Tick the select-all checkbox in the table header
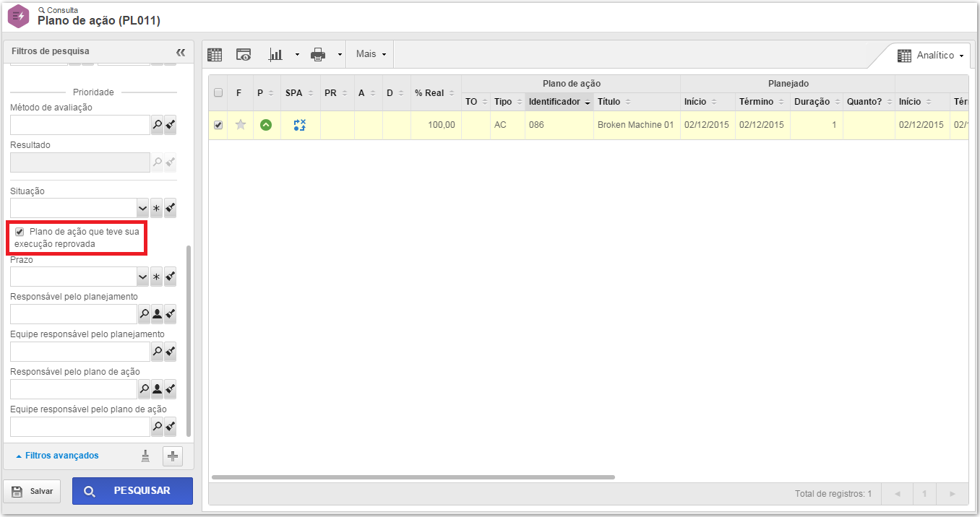 [x=218, y=92]
